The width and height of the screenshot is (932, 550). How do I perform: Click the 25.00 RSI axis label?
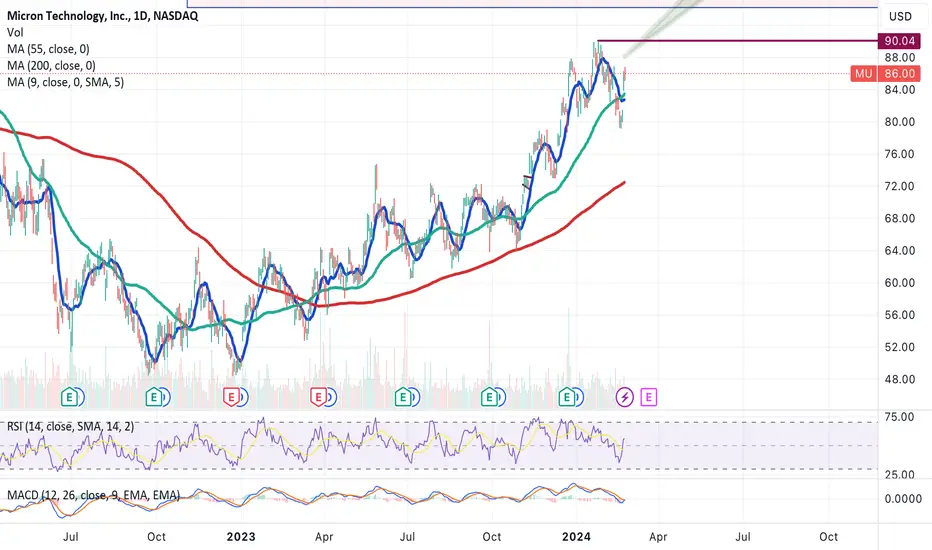click(x=899, y=474)
